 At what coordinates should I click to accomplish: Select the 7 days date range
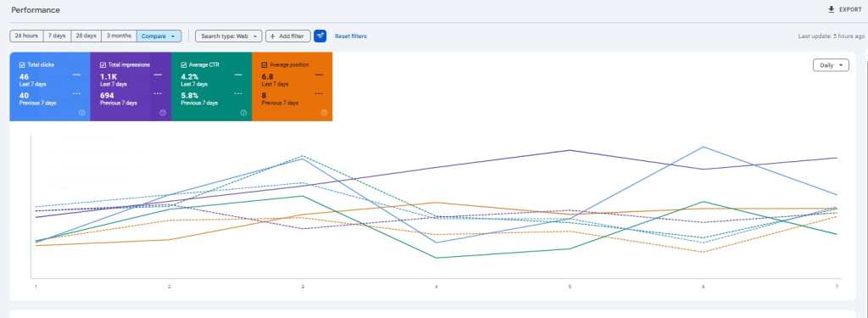(x=57, y=36)
